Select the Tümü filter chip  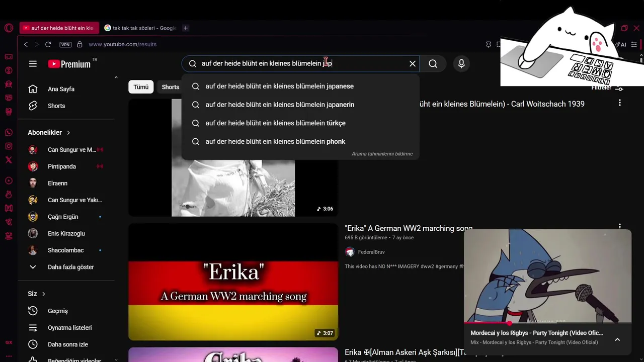pos(141,87)
